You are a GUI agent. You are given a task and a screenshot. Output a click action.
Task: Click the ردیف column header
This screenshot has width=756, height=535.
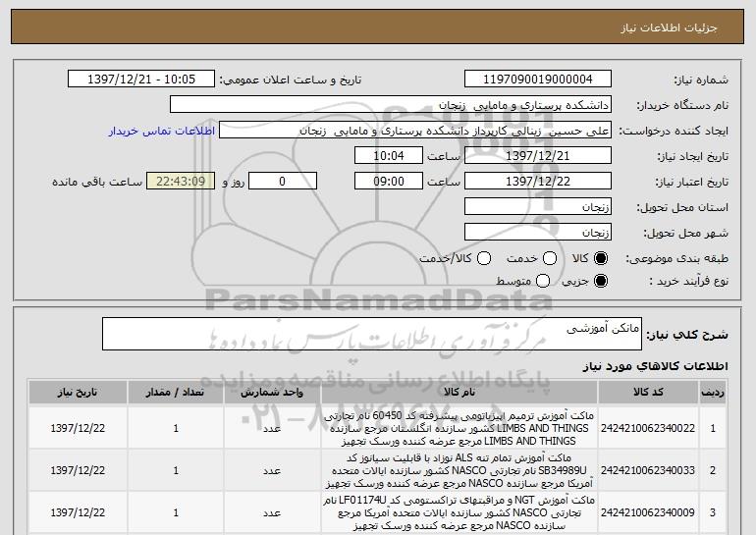(x=713, y=393)
